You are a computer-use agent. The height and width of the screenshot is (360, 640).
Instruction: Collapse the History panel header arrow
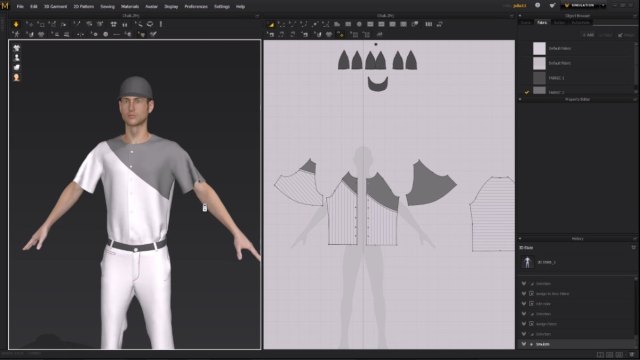point(520,238)
